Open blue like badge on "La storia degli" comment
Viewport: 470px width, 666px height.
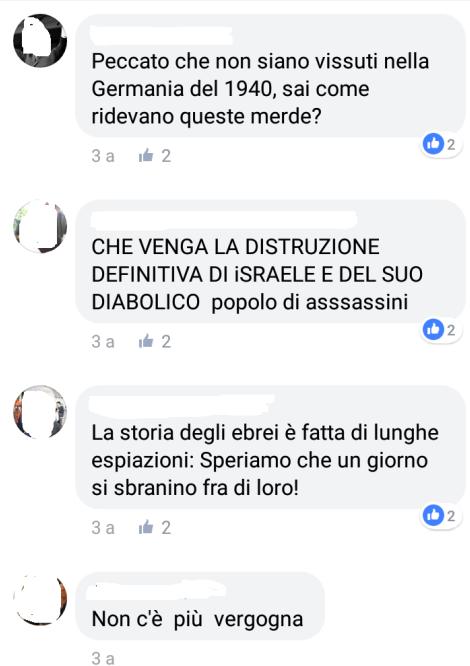click(x=439, y=515)
